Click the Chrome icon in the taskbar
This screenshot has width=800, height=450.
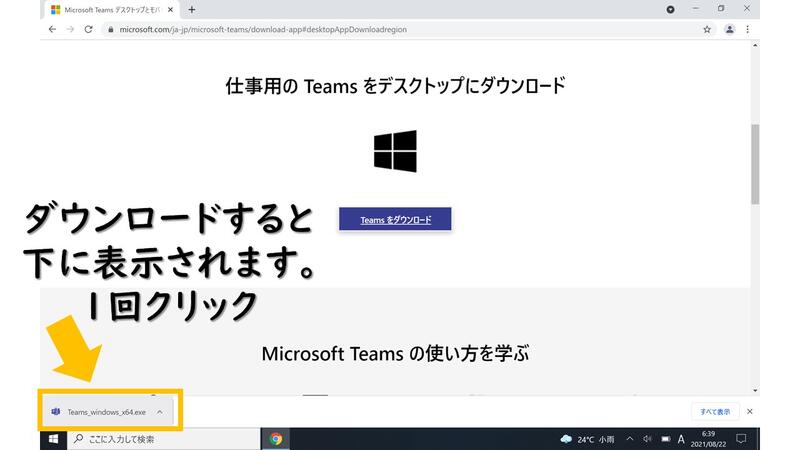pyautogui.click(x=276, y=438)
